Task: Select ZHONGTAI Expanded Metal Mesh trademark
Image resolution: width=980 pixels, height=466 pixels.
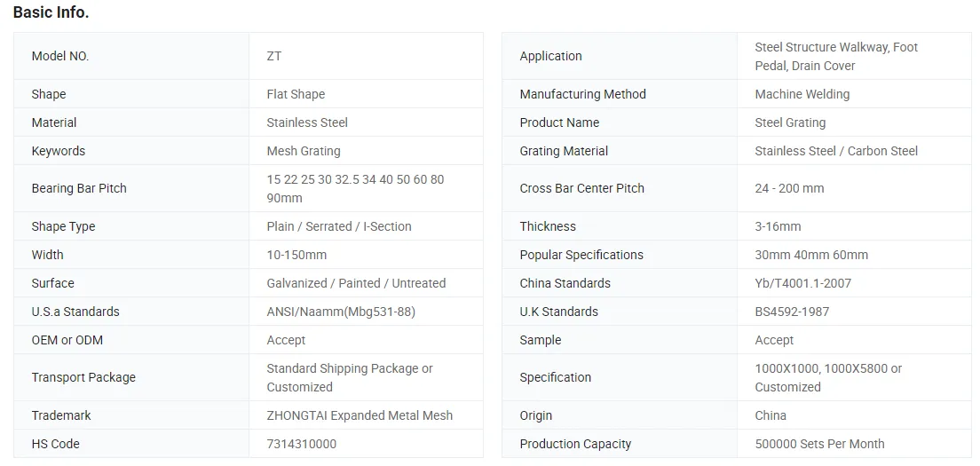Action: coord(360,415)
